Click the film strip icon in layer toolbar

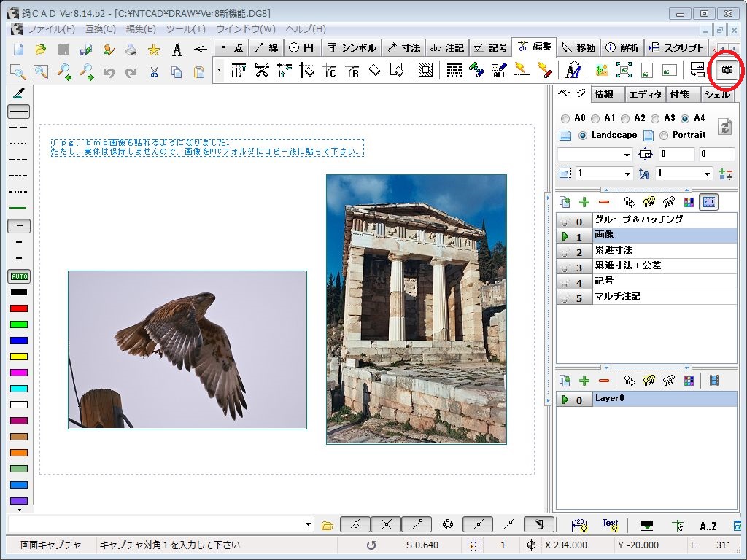713,381
